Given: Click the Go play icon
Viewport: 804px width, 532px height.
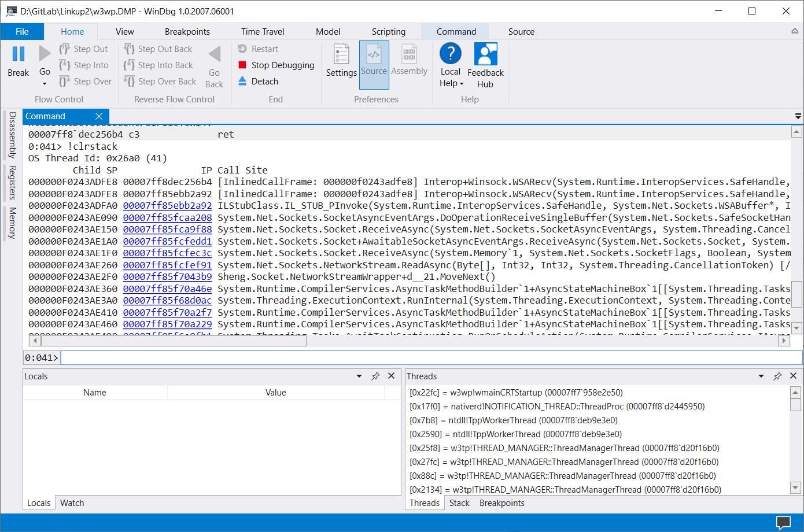Looking at the screenshot, I should (x=45, y=54).
